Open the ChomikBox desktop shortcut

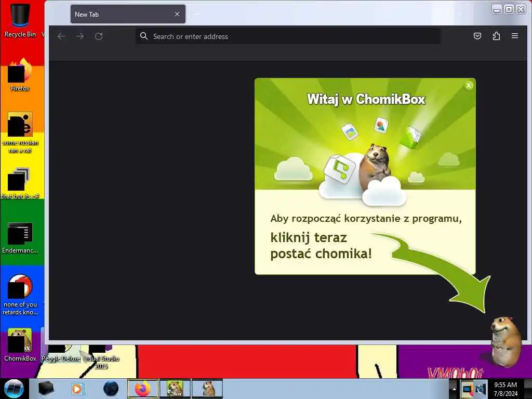(x=20, y=345)
